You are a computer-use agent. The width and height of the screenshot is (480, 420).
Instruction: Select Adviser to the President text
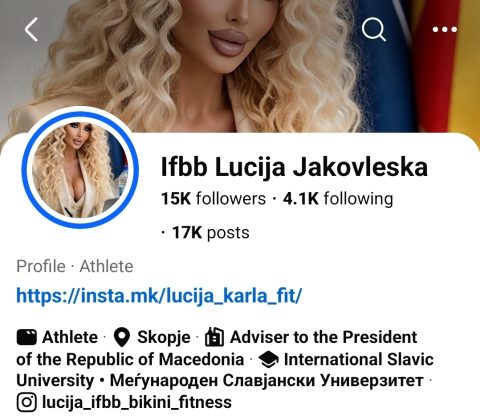pyautogui.click(x=217, y=348)
